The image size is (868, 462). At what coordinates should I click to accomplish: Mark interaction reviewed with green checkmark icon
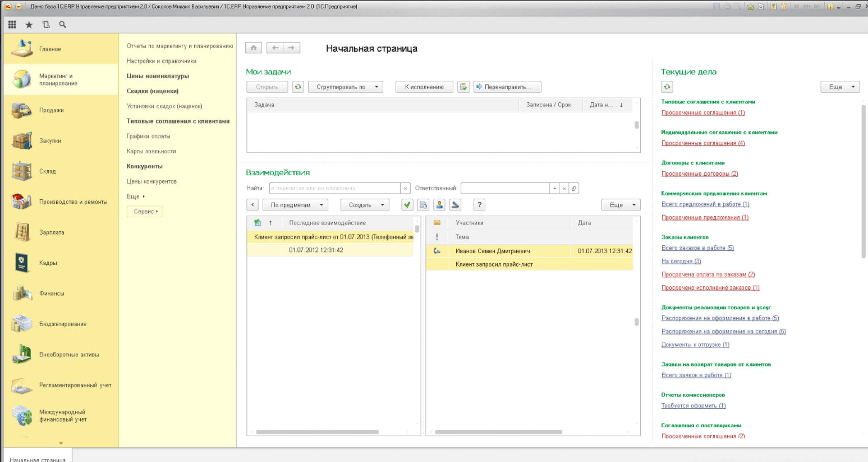coord(407,205)
